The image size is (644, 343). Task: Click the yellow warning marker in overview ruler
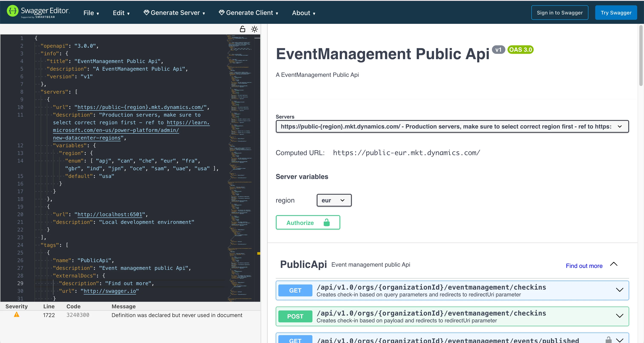click(x=259, y=253)
